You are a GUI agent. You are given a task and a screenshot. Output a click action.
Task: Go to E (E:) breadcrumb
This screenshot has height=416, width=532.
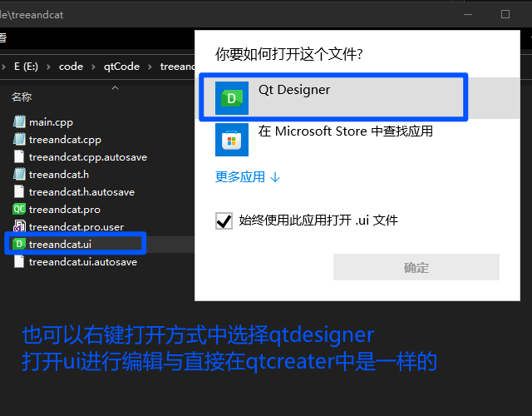[26, 67]
